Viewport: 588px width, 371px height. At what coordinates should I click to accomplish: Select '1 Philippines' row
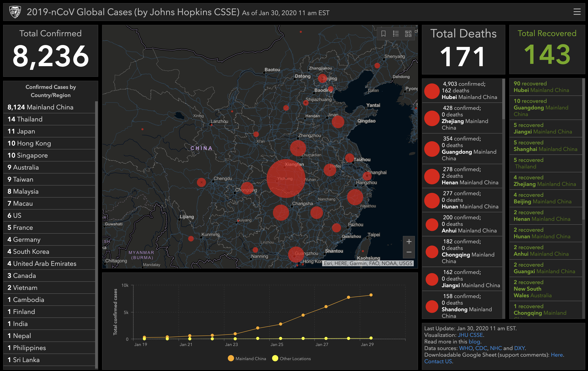49,348
